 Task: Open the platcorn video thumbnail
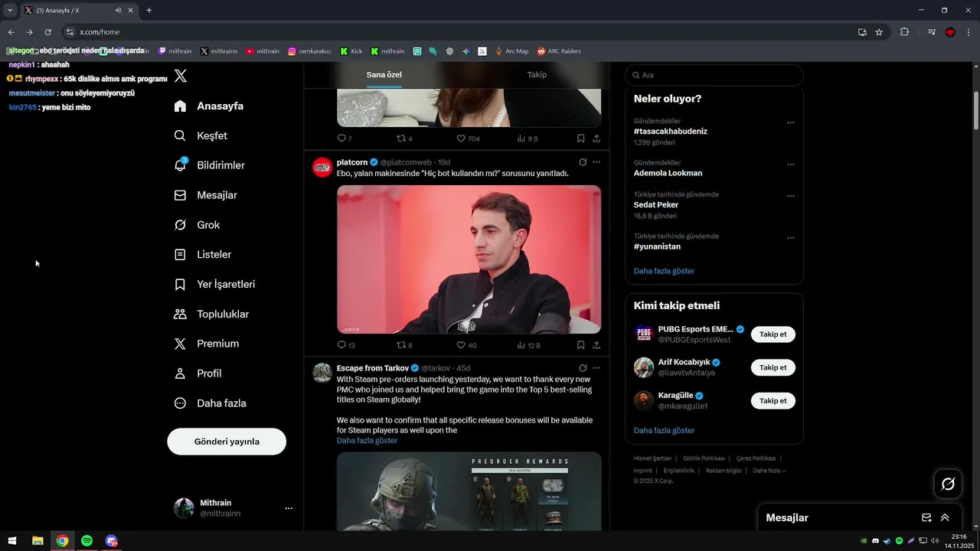(x=469, y=259)
